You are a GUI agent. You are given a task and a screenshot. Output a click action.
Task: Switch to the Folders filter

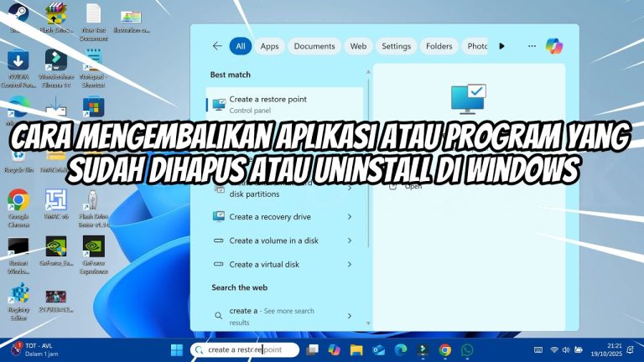click(439, 46)
